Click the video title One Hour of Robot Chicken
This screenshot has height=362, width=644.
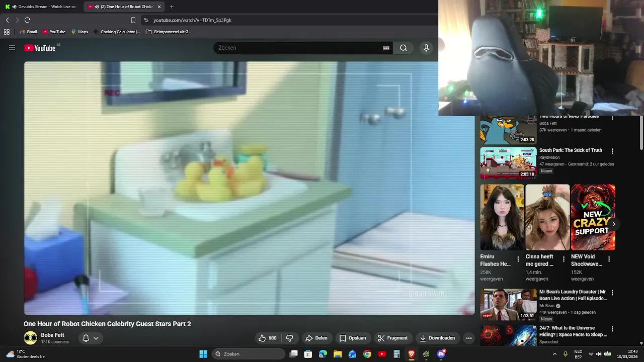[107, 324]
